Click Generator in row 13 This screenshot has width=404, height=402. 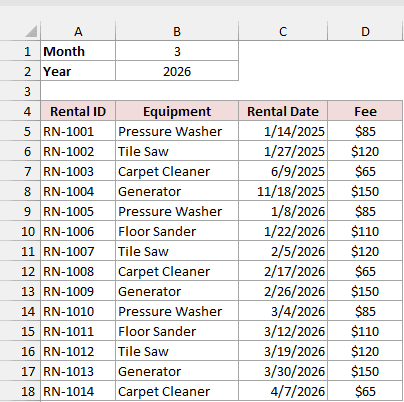177,291
